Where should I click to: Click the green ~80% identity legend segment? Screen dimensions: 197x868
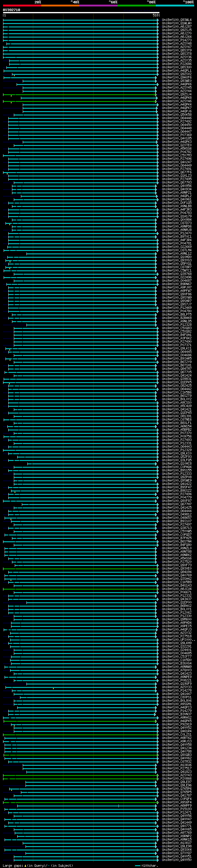[137, 6]
